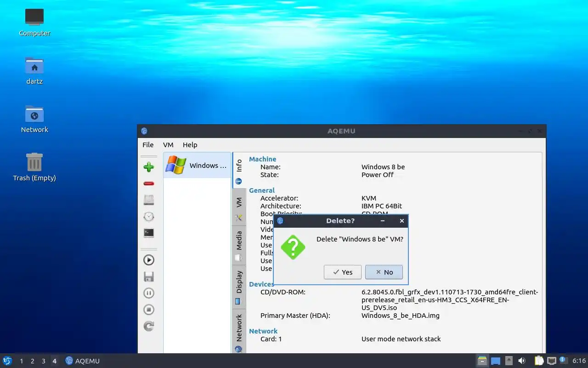
Task: Click the floppy disk save VM state icon
Action: coord(148,276)
